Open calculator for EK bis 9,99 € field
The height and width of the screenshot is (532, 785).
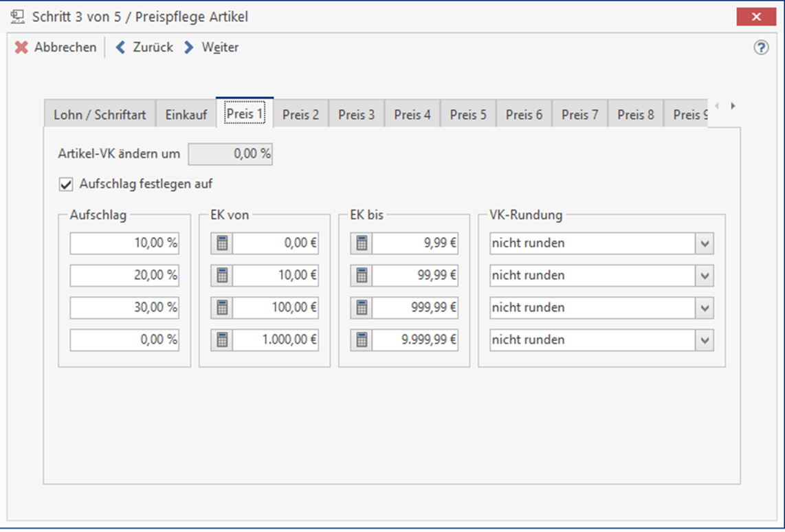tap(362, 243)
